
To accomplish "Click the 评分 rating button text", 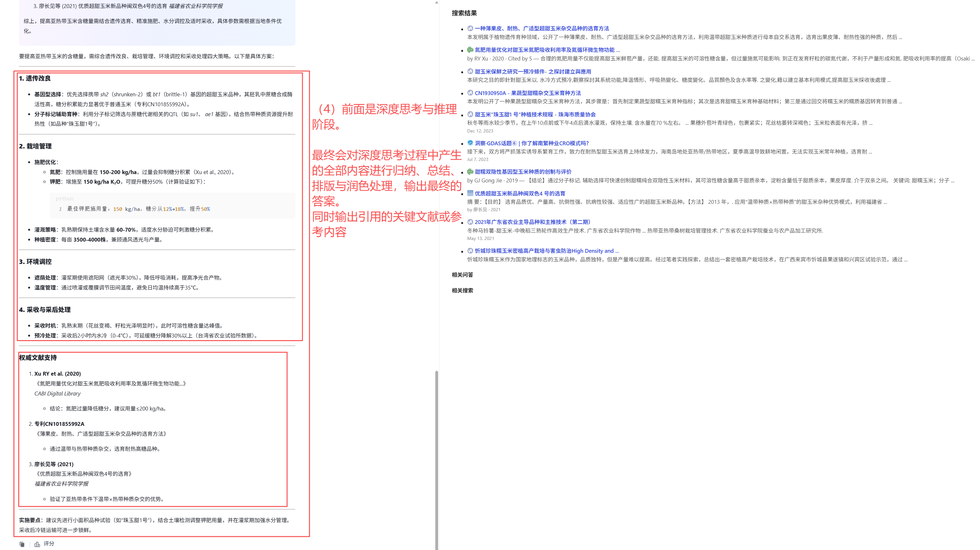I will (x=49, y=544).
